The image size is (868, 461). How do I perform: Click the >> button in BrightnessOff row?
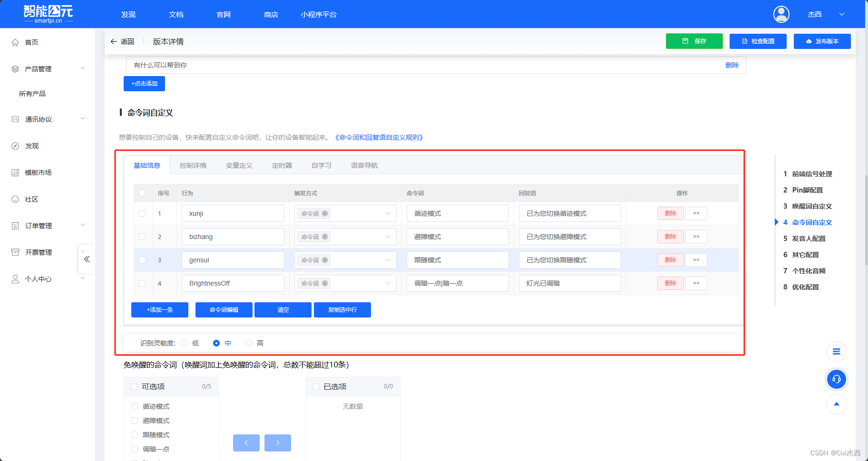tap(696, 283)
